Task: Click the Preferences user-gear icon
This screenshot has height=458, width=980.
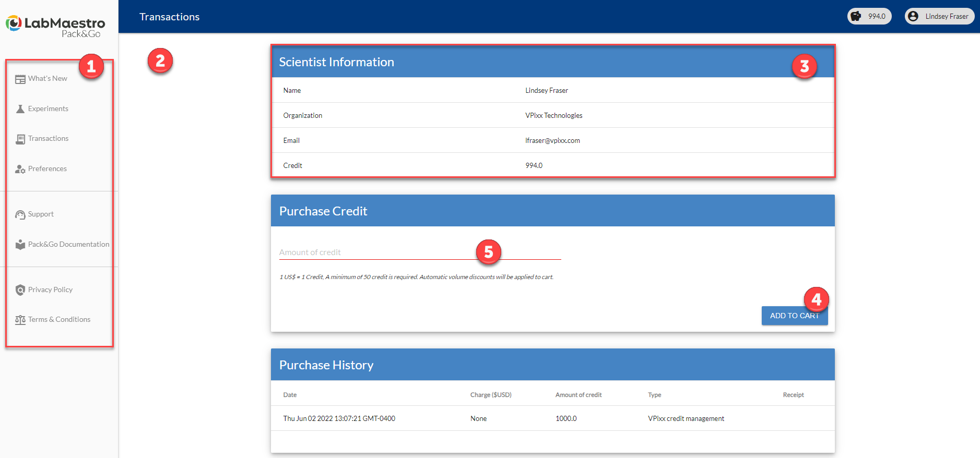Action: [x=20, y=169]
